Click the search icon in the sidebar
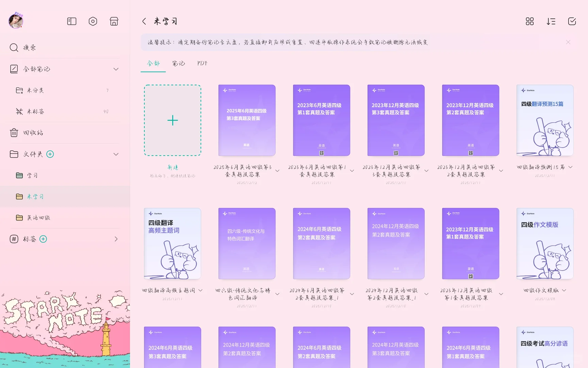588x368 pixels. tap(14, 47)
